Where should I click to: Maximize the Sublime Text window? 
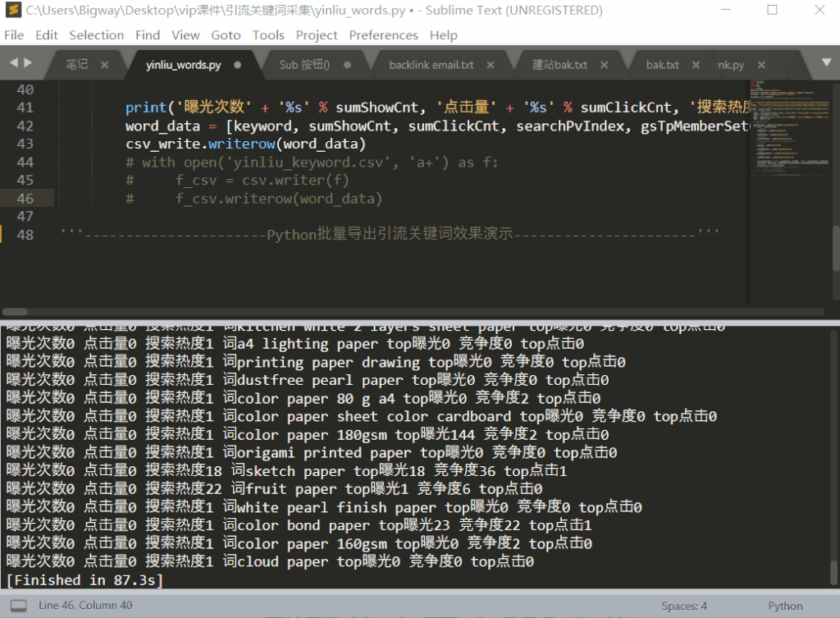coord(772,10)
